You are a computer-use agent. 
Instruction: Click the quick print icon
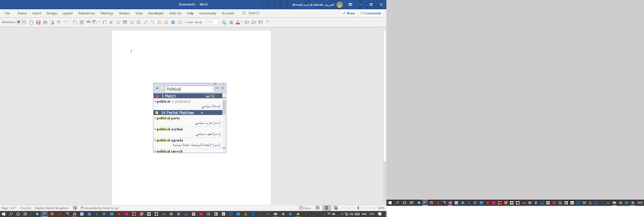[x=45, y=23]
